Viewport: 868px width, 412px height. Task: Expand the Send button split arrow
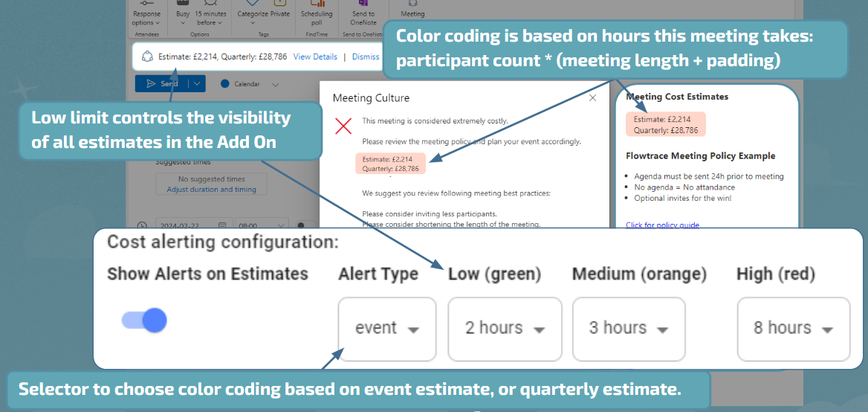tap(197, 83)
